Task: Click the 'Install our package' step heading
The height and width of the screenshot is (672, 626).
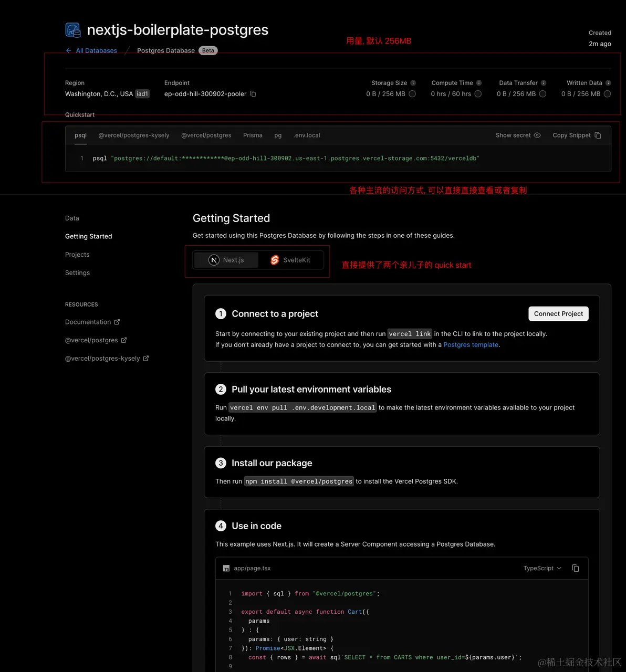Action: tap(272, 463)
